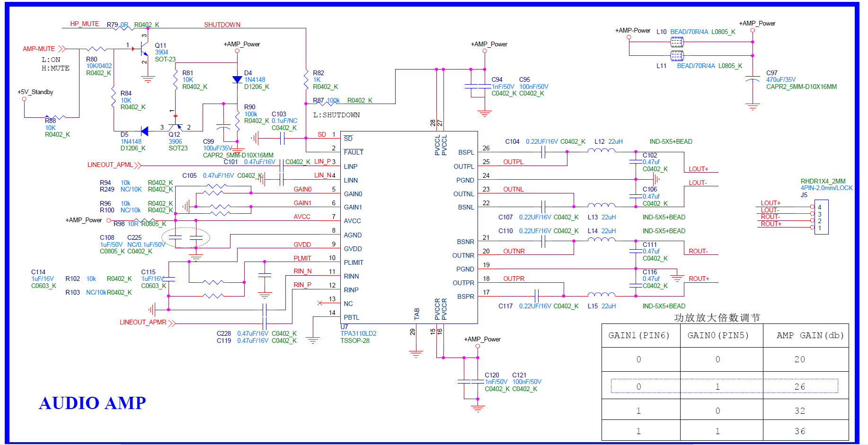Click the C103 0.1uF/NC value text
Screen dimensions: 868x445
[284, 121]
